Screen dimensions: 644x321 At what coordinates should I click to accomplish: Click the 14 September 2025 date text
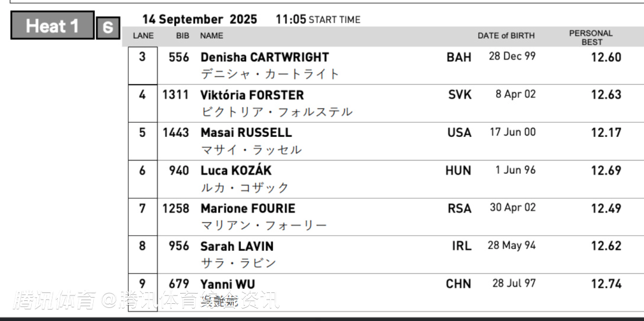coord(200,20)
